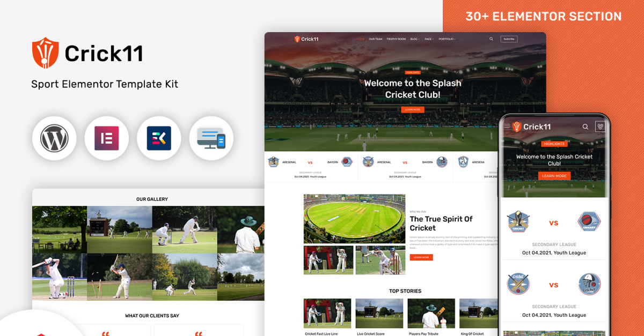644x336 pixels.
Task: Click the responsive devices icon
Action: [x=211, y=138]
